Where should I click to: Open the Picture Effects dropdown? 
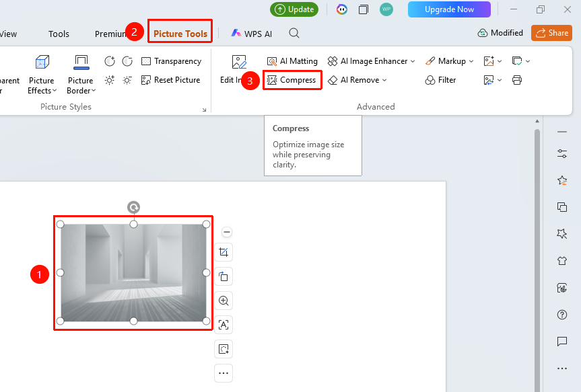tap(42, 75)
